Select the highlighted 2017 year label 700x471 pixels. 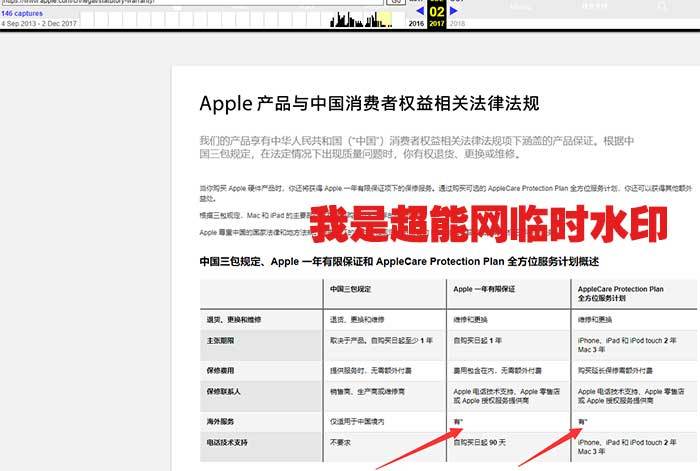click(437, 23)
